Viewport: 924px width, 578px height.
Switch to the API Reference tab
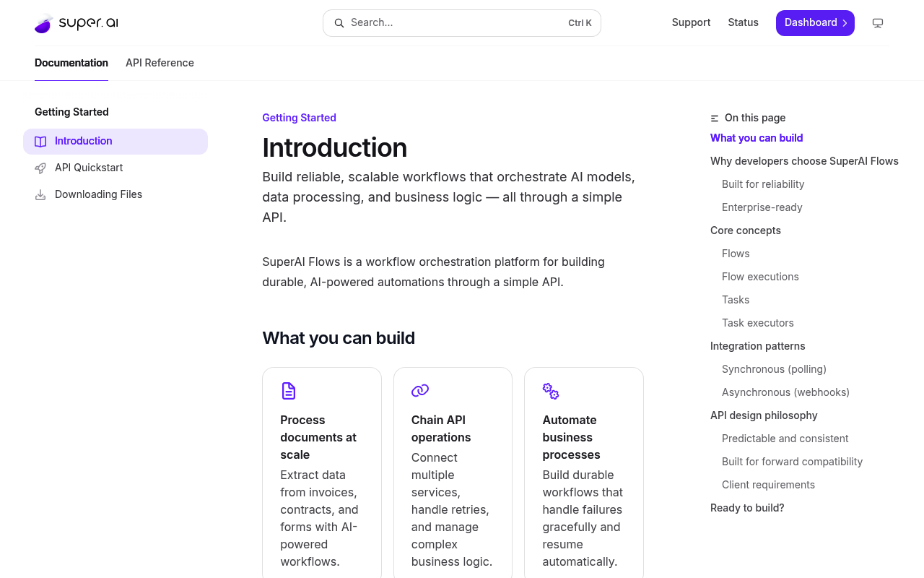point(160,63)
